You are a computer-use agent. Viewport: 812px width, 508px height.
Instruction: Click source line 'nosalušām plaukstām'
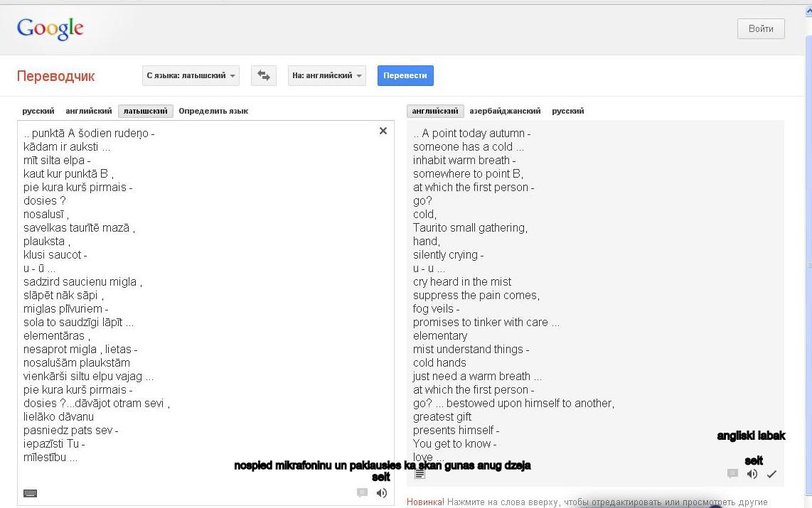(x=77, y=362)
